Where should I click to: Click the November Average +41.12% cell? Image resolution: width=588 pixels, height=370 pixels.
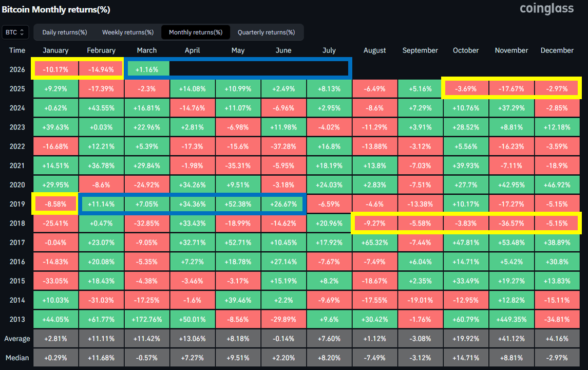coord(511,339)
